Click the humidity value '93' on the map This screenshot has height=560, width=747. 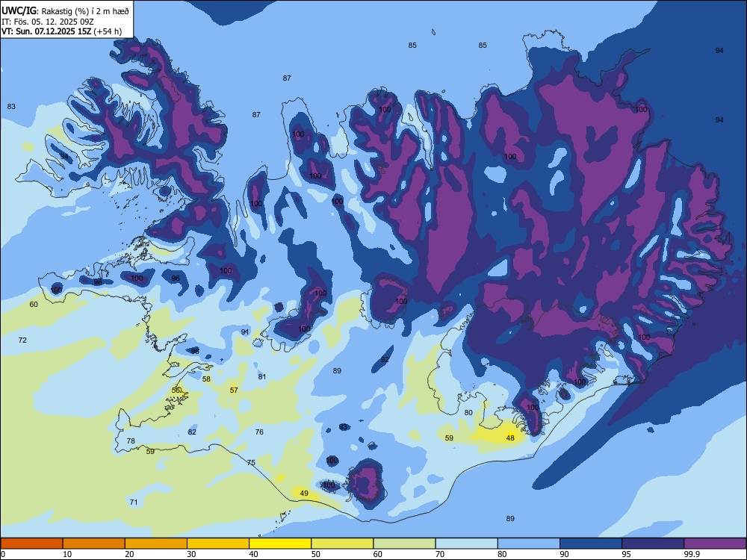344,426
